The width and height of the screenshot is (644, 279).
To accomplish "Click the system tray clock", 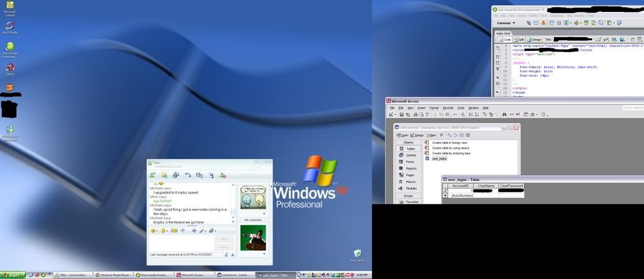I will tap(362, 275).
